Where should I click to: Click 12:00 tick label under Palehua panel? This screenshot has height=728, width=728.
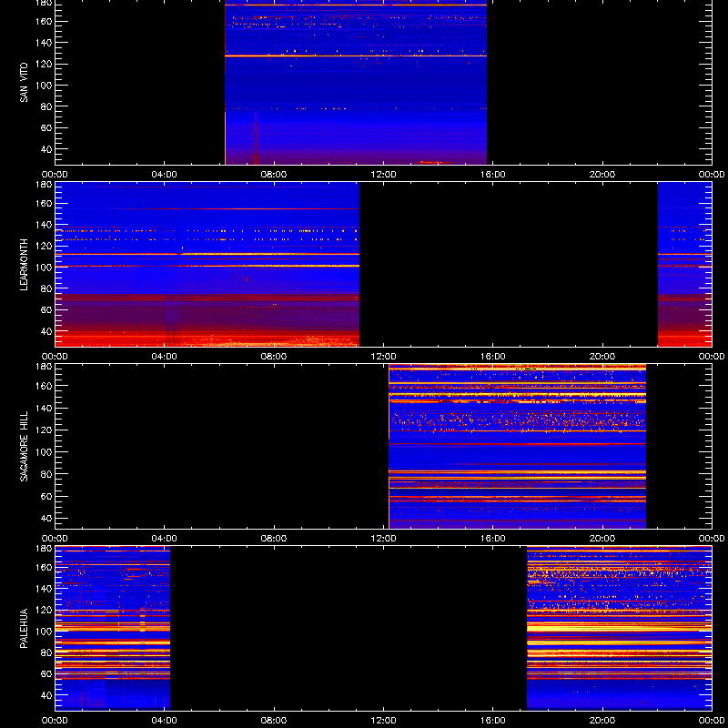pos(383,721)
